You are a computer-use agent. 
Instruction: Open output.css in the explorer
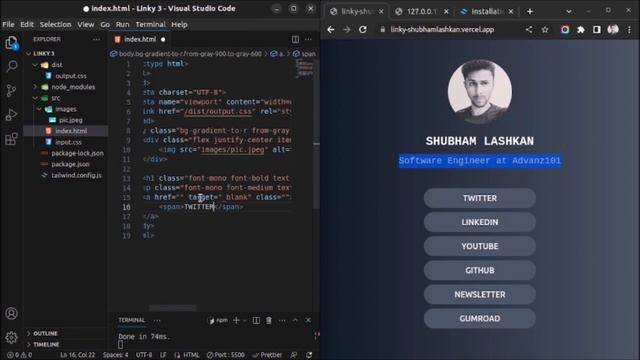point(71,76)
